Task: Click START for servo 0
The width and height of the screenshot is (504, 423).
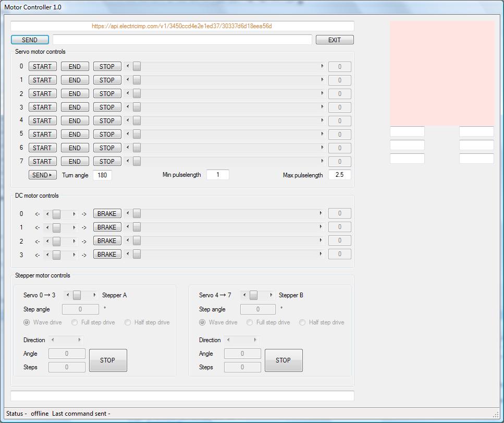Action: (42, 66)
